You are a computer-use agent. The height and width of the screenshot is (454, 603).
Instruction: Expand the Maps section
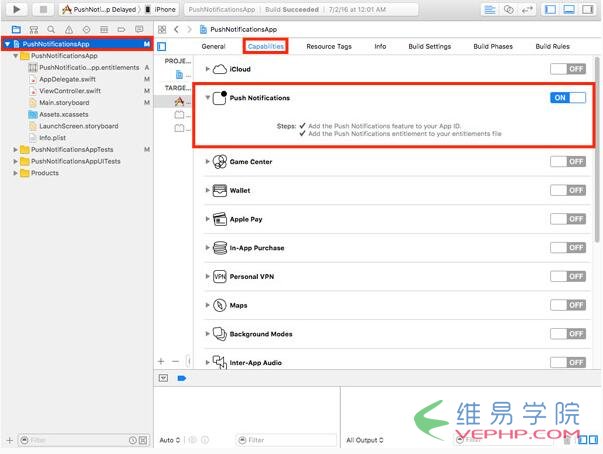click(x=207, y=305)
